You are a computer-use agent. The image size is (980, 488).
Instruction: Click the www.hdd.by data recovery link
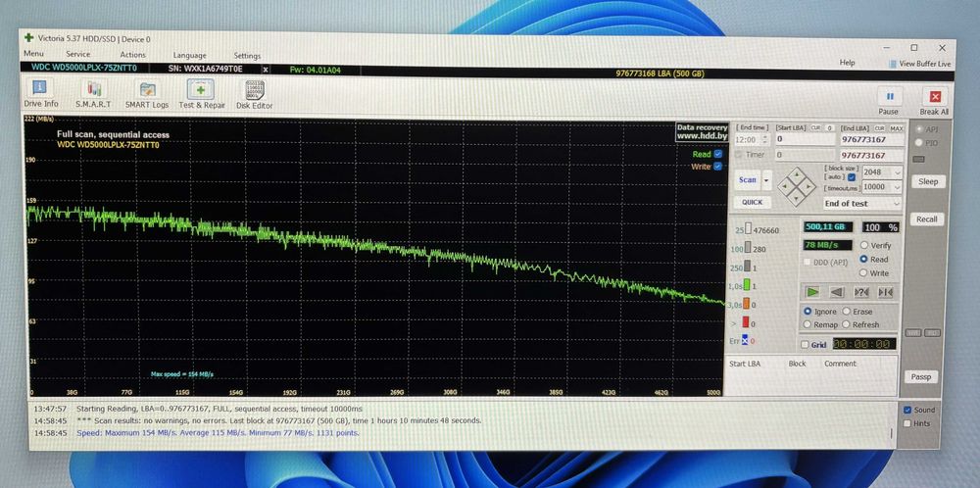pos(702,135)
